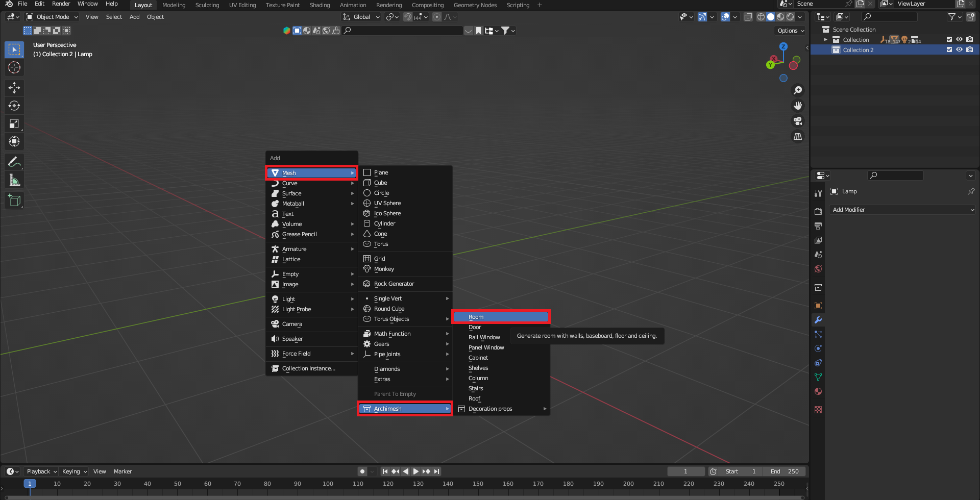Open the Scene properties tab

click(818, 254)
